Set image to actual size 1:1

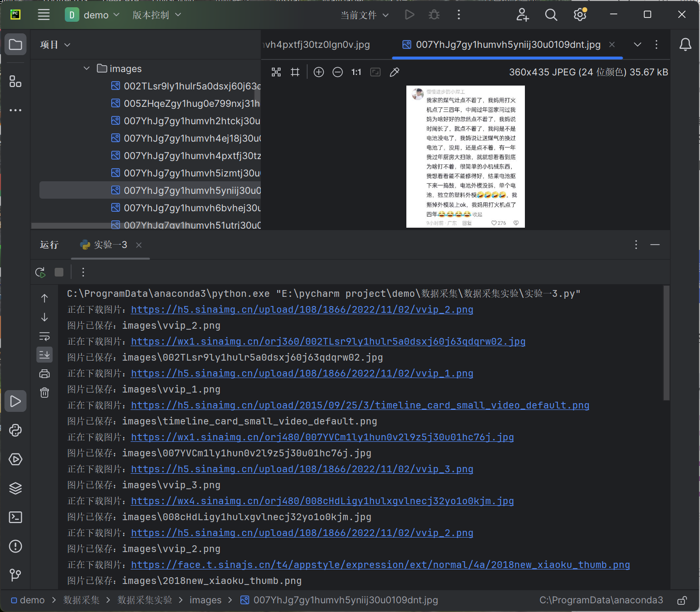[357, 72]
